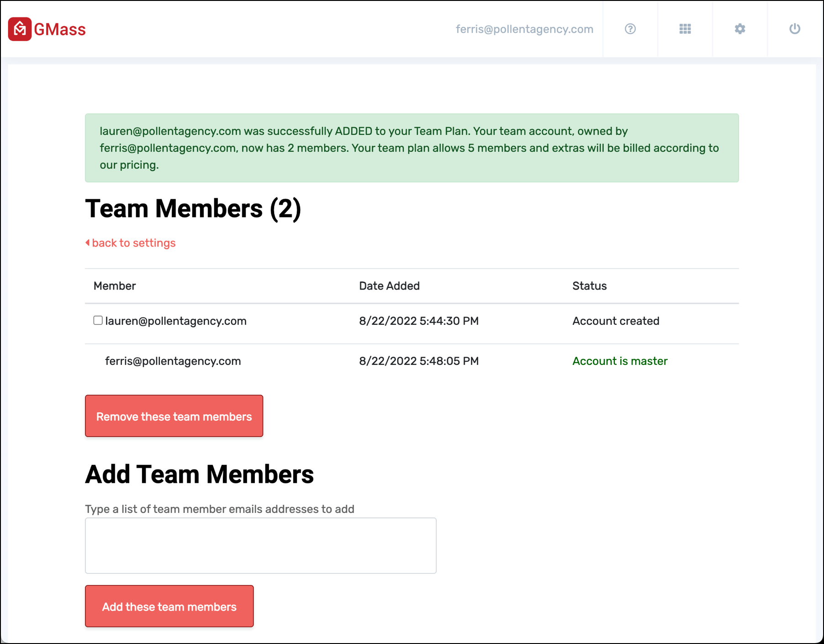Click the Account created status
Screen dimensions: 824x644
tap(616, 321)
